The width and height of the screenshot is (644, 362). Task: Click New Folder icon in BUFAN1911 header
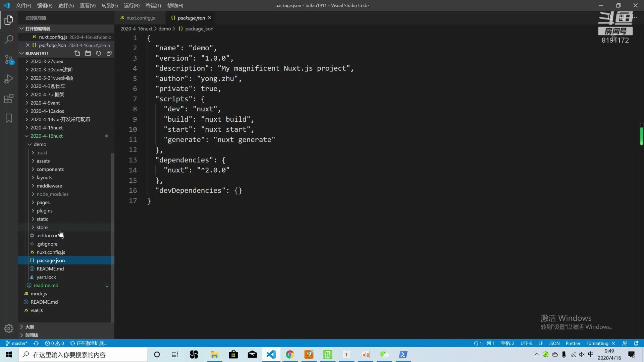point(88,53)
